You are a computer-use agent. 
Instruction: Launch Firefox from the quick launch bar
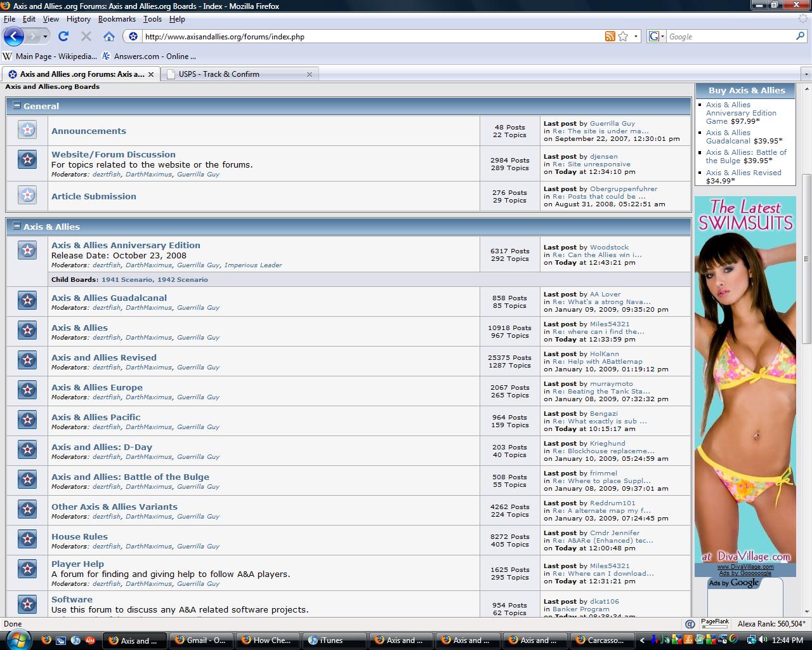(x=46, y=640)
